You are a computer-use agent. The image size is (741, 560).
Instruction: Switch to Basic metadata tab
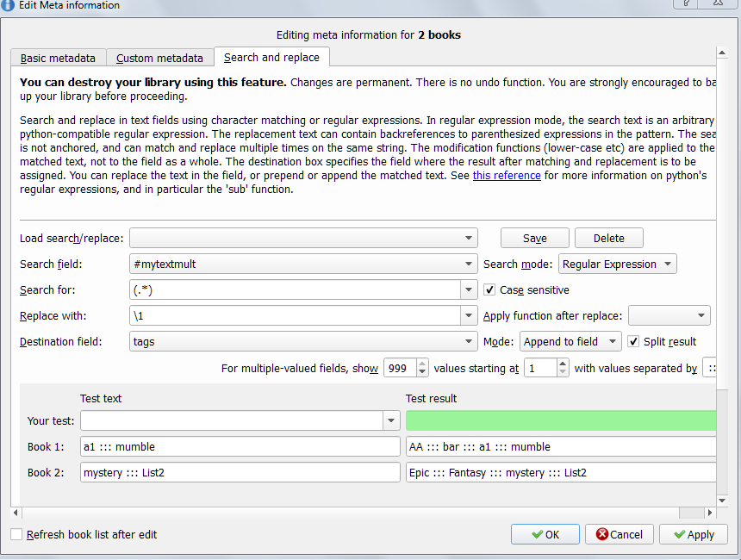coord(58,58)
